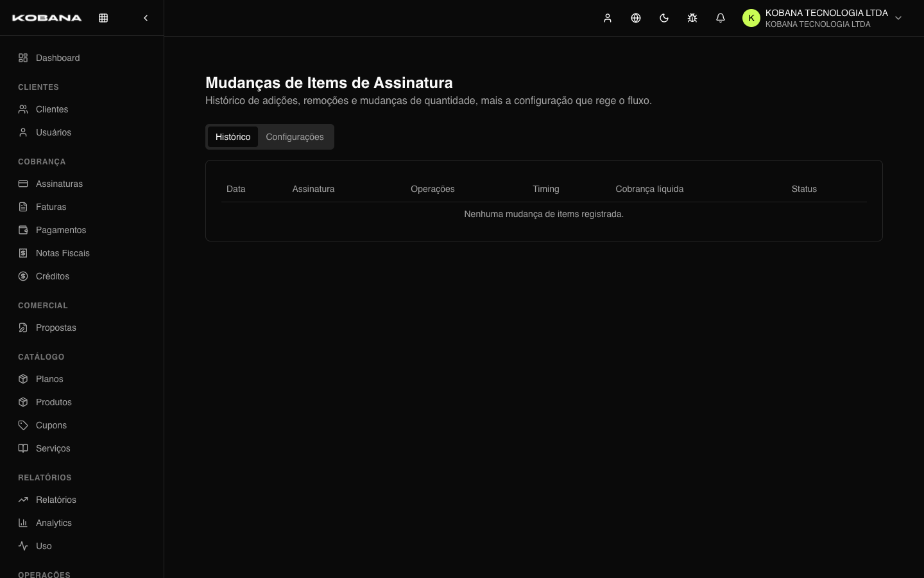
Task: Go to the Clientes label
Action: (52, 109)
